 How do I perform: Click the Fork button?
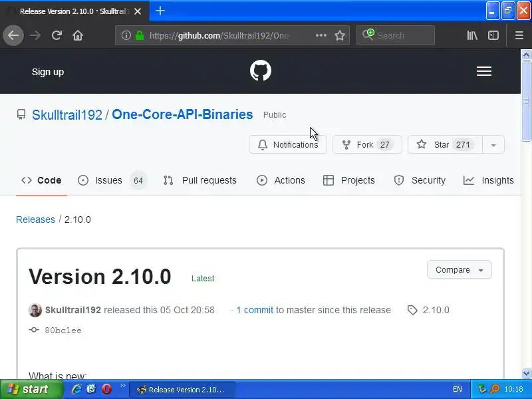click(367, 144)
